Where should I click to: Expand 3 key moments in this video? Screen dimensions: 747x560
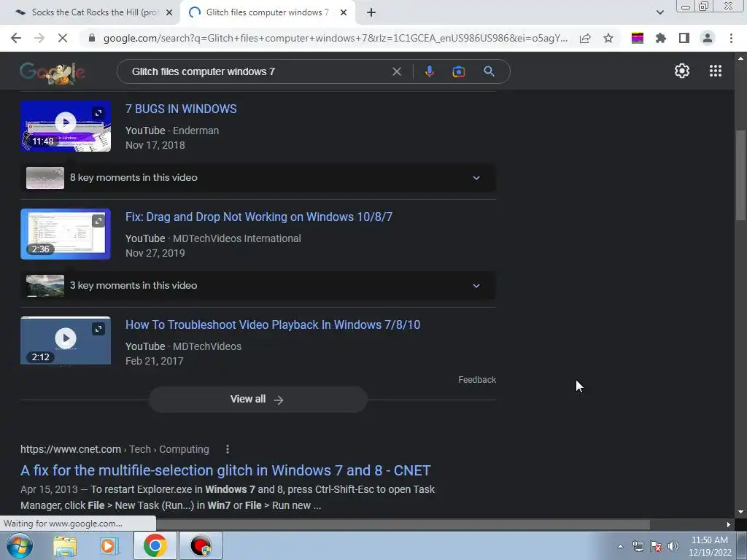[258, 286]
